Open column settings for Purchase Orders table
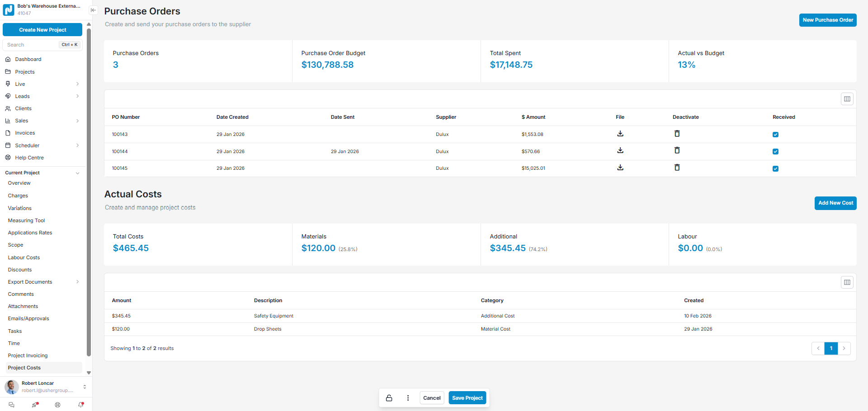The width and height of the screenshot is (868, 411). pyautogui.click(x=847, y=99)
